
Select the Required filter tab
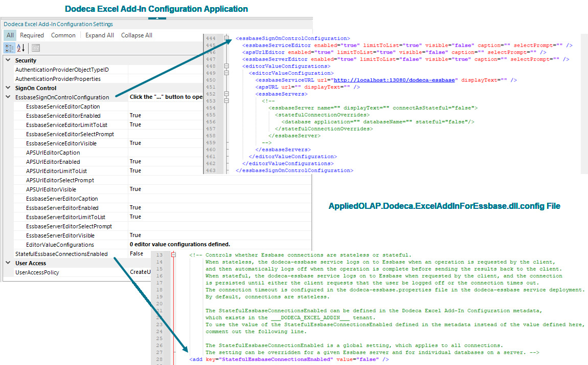[32, 35]
